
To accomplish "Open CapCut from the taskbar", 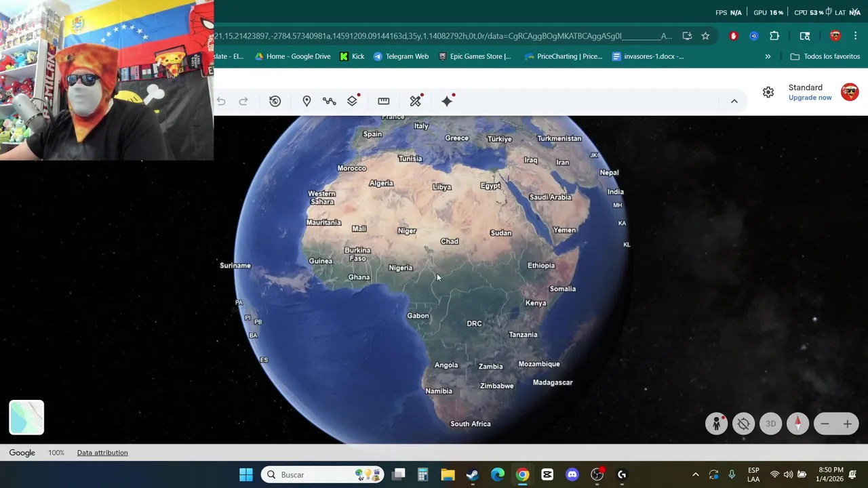I will (x=547, y=474).
